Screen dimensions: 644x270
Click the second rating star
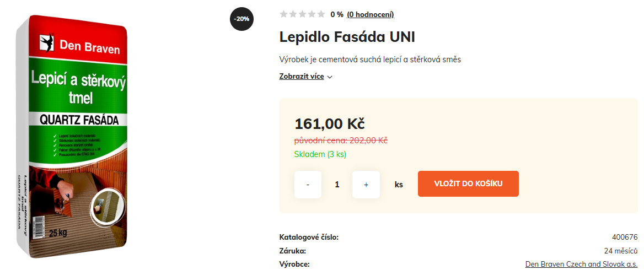(293, 14)
